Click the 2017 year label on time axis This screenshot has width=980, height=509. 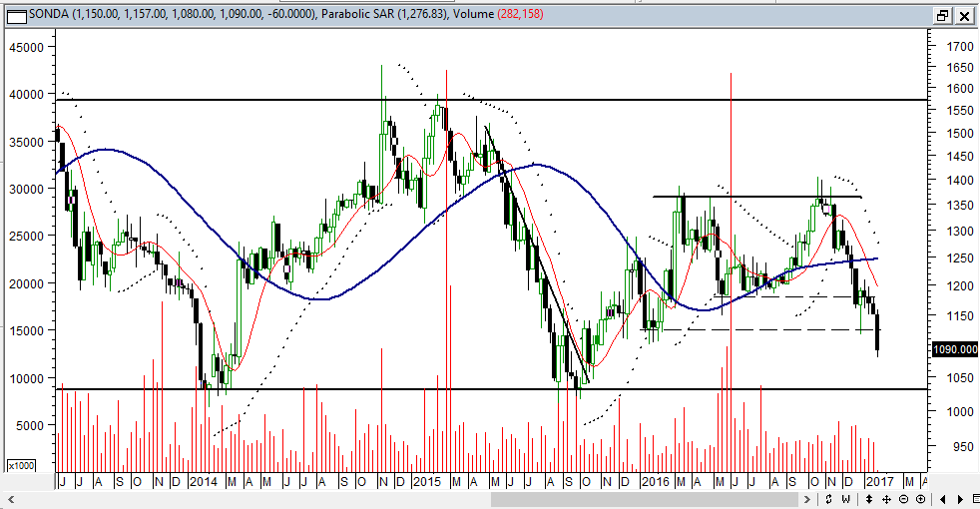[879, 481]
